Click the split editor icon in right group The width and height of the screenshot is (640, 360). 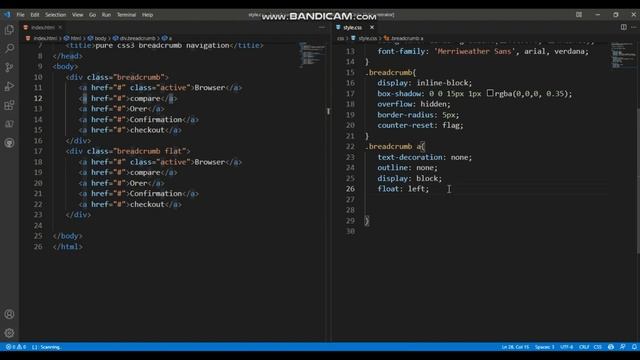[623, 27]
